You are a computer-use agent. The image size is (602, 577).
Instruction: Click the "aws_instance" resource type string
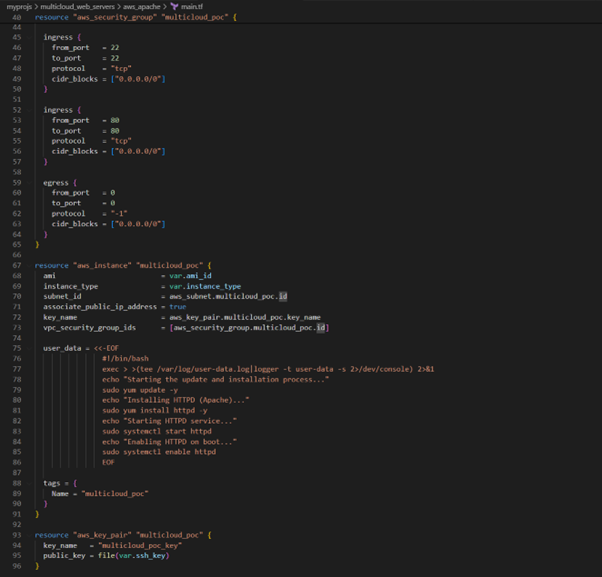click(x=100, y=265)
